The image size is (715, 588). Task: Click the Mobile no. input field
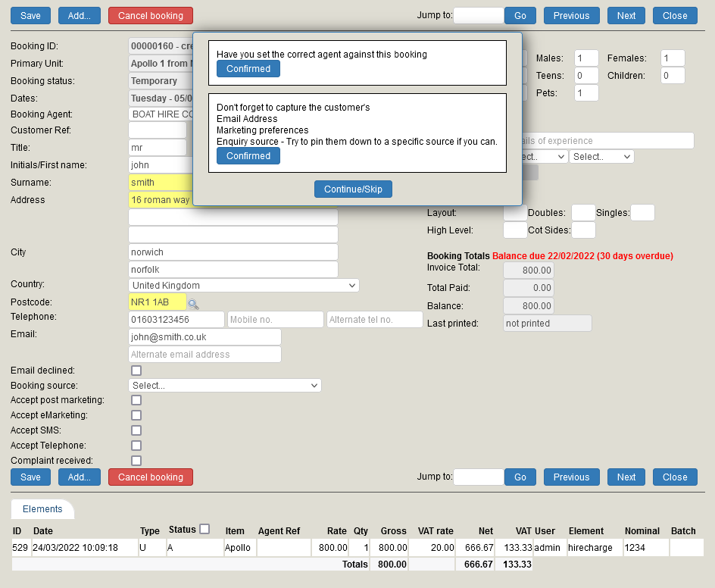tap(276, 320)
